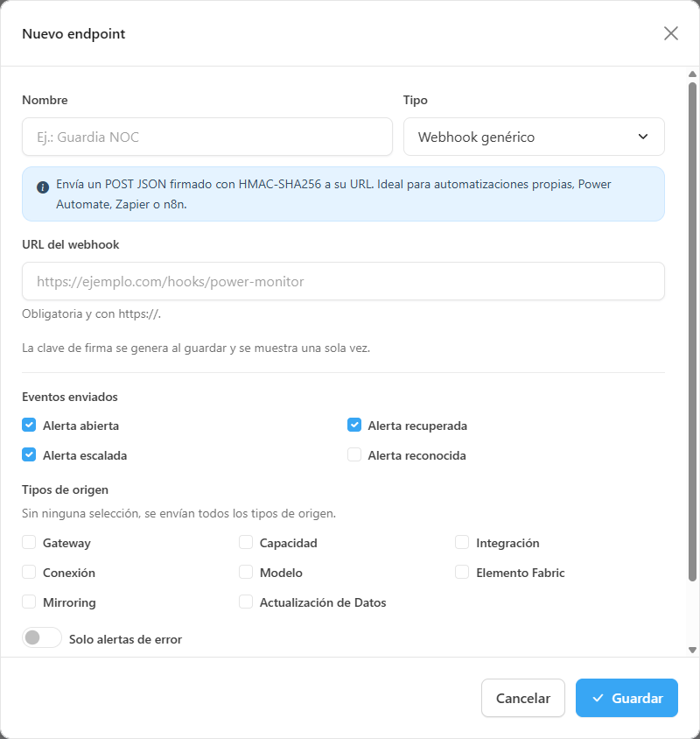Check the Gateway origin type
Screen dimensions: 700x739
pyautogui.click(x=29, y=543)
